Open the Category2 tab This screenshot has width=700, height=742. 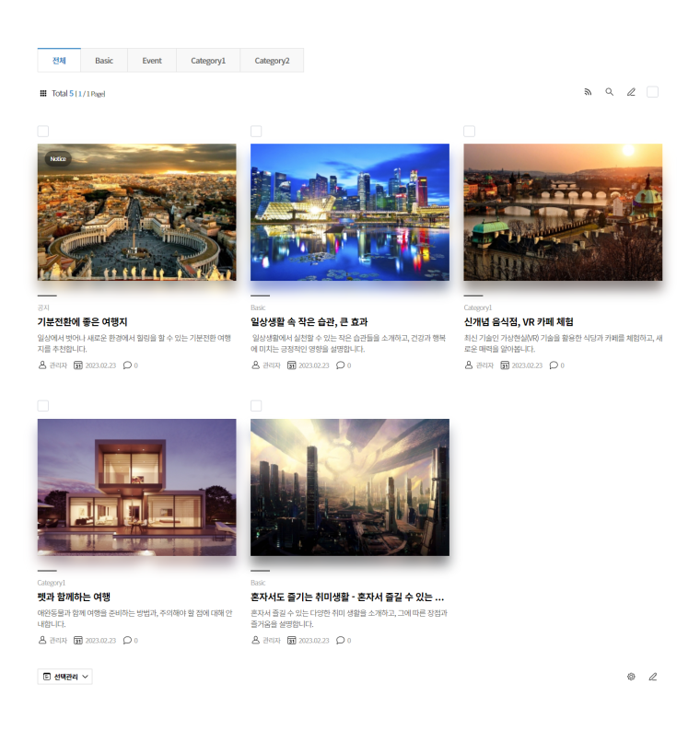click(272, 61)
